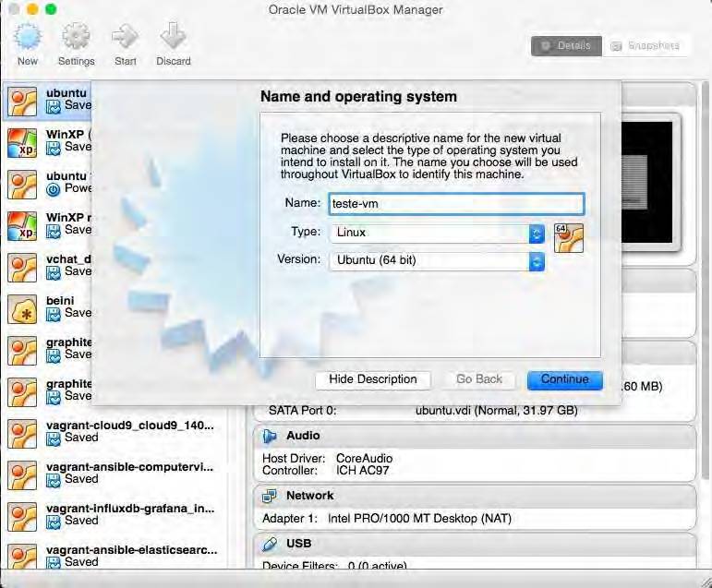
Task: Click the Saved state icon under beini
Action: [x=54, y=314]
